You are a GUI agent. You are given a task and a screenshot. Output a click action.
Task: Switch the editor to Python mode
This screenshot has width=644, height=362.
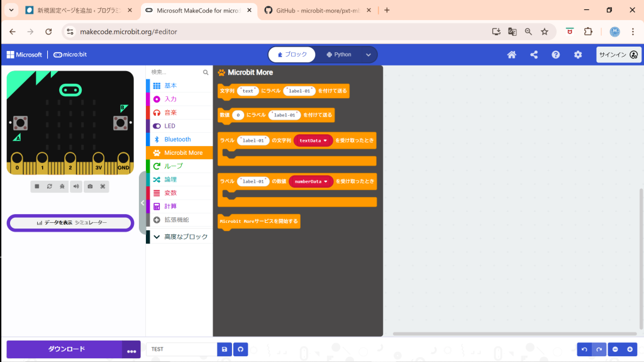(339, 55)
